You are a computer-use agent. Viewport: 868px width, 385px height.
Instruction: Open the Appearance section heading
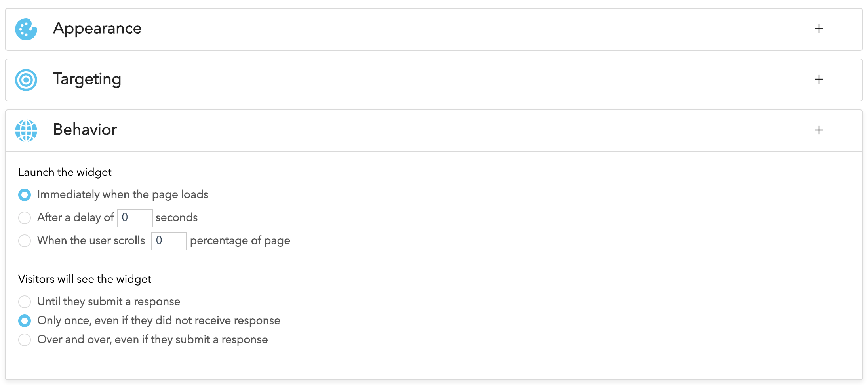(97, 29)
